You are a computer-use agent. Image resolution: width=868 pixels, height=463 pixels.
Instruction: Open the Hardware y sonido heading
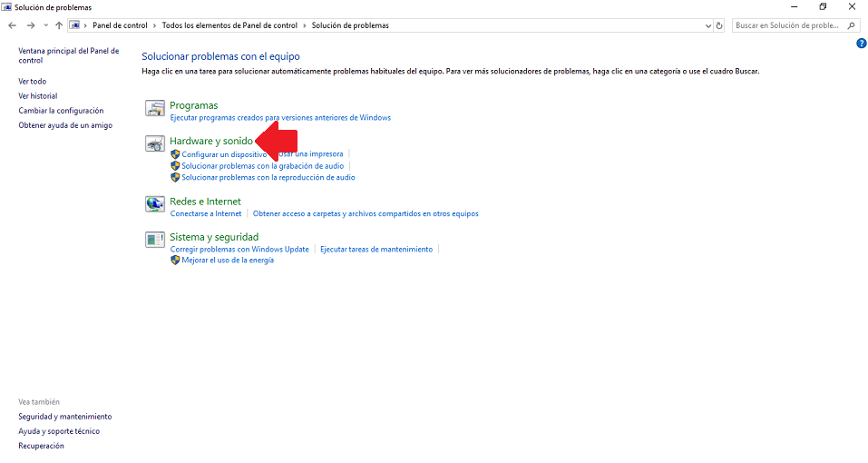(x=211, y=141)
